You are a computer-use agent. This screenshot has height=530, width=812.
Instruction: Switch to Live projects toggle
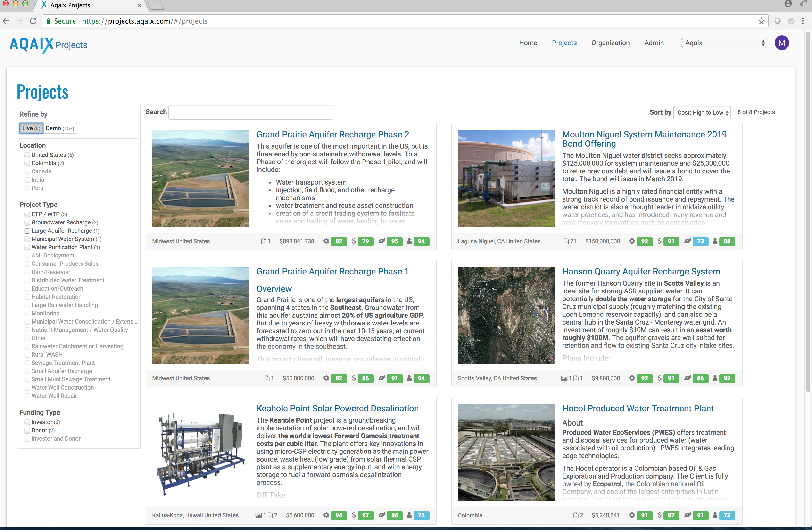pyautogui.click(x=31, y=128)
